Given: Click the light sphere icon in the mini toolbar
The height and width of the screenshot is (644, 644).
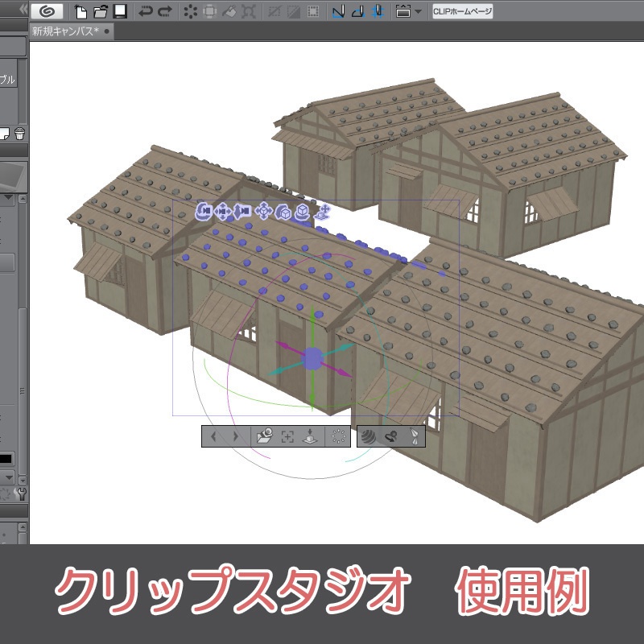Looking at the screenshot, I should (x=368, y=435).
